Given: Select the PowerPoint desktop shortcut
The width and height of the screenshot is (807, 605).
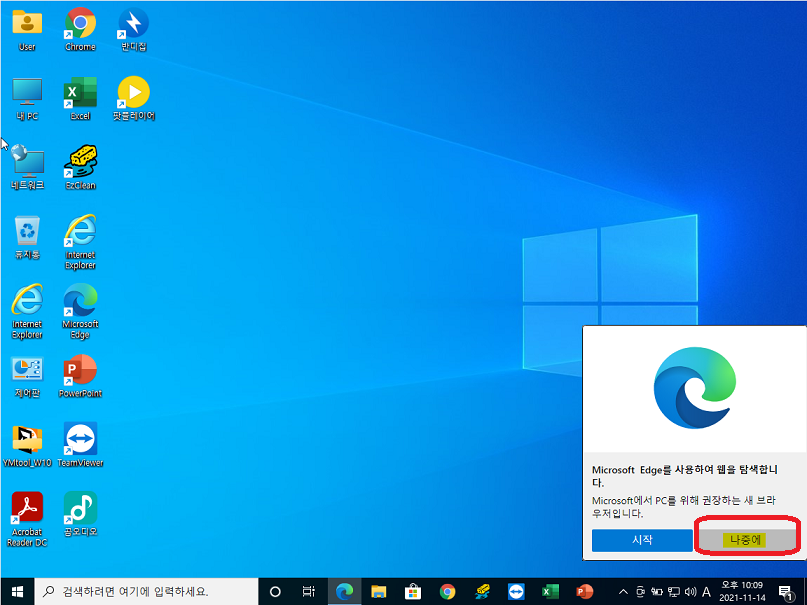Looking at the screenshot, I should [80, 376].
